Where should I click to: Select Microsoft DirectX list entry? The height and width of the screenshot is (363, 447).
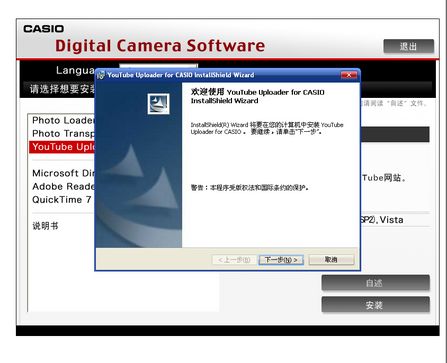[x=63, y=173]
